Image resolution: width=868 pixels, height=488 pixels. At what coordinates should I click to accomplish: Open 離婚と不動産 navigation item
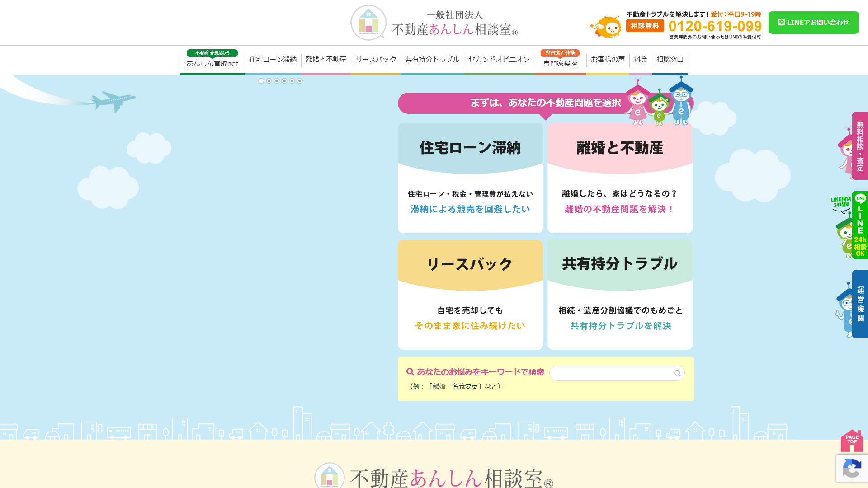(325, 60)
